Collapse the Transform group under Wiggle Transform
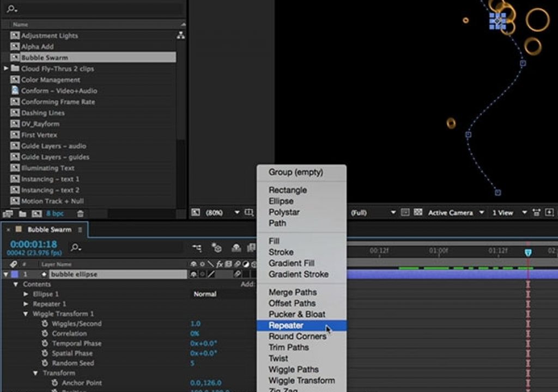This screenshot has width=558, height=392. click(35, 373)
